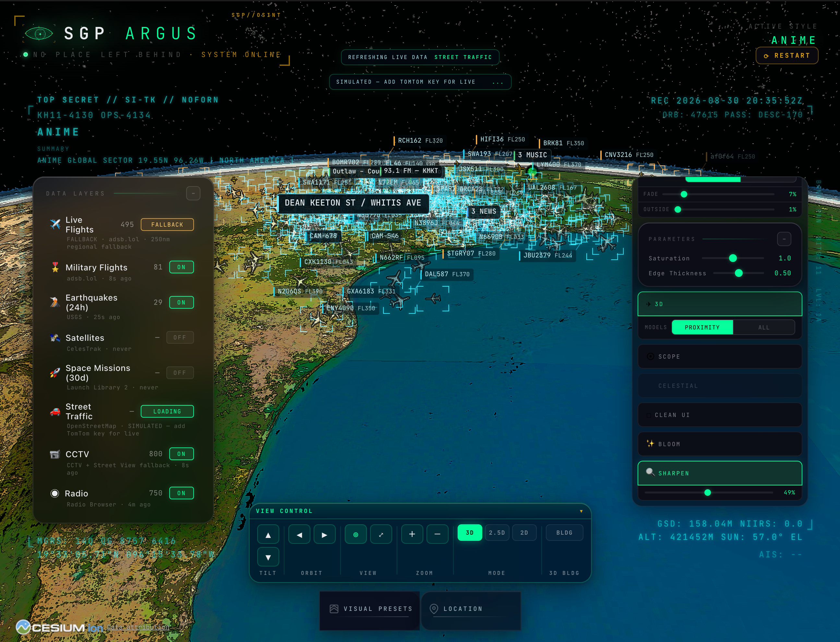Orbit left with the left arrow
840x642 pixels.
299,535
